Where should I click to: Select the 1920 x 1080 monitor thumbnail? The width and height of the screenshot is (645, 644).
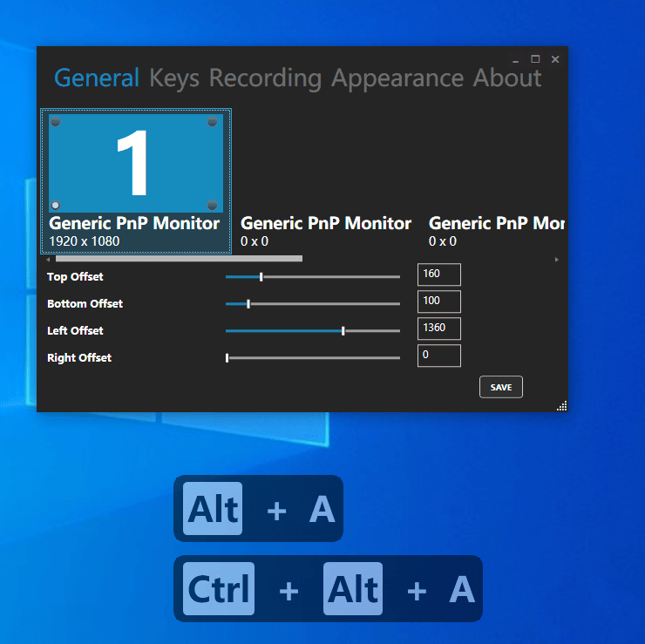135,163
